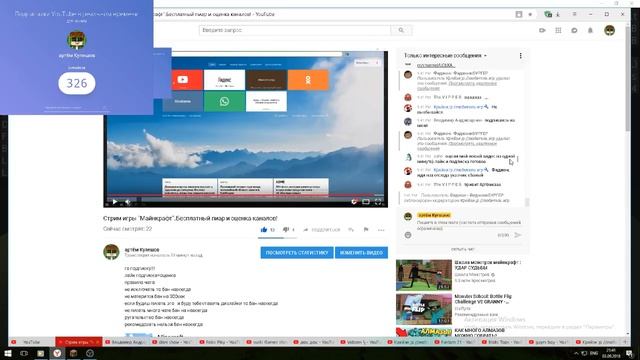640x360 pixels.
Task: Click the chat panel scrollbar
Action: click(x=527, y=202)
